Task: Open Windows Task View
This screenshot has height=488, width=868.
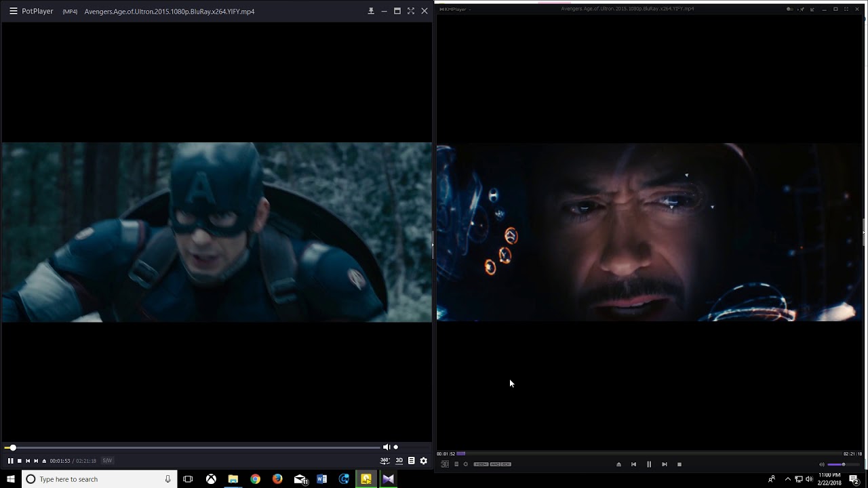Action: coord(189,479)
